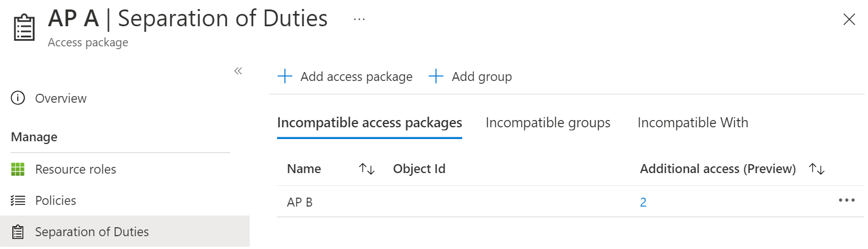The height and width of the screenshot is (249, 868).
Task: Click the Resource roles grid icon
Action: pyautogui.click(x=18, y=169)
